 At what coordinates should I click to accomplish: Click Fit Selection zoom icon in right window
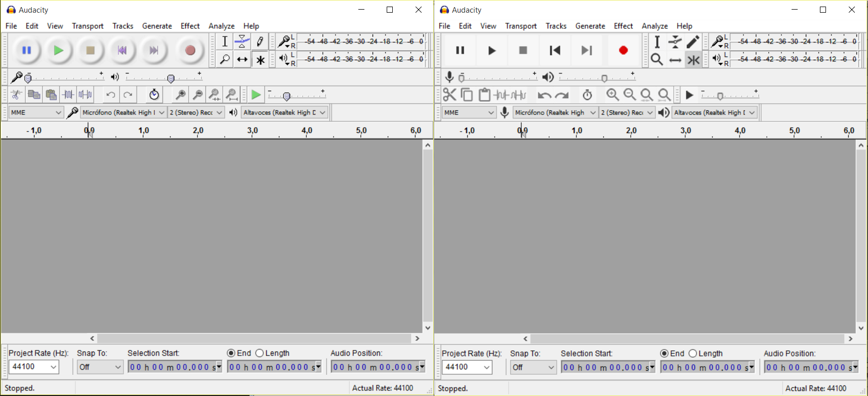[x=647, y=95]
